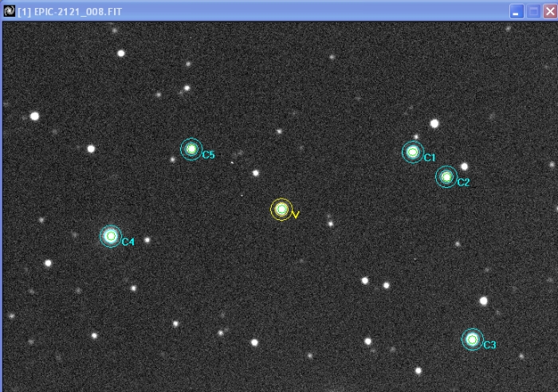Click the bright star above C3

point(483,301)
